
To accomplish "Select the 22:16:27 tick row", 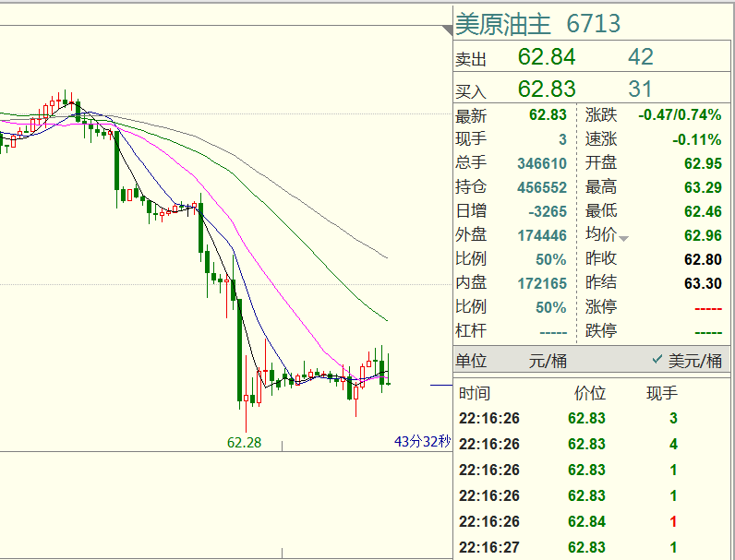I will tap(592, 547).
